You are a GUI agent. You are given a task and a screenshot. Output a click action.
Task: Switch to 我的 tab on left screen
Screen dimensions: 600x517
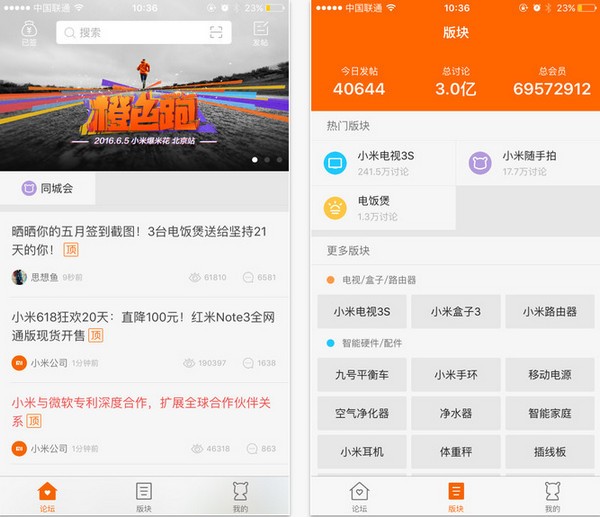click(240, 497)
